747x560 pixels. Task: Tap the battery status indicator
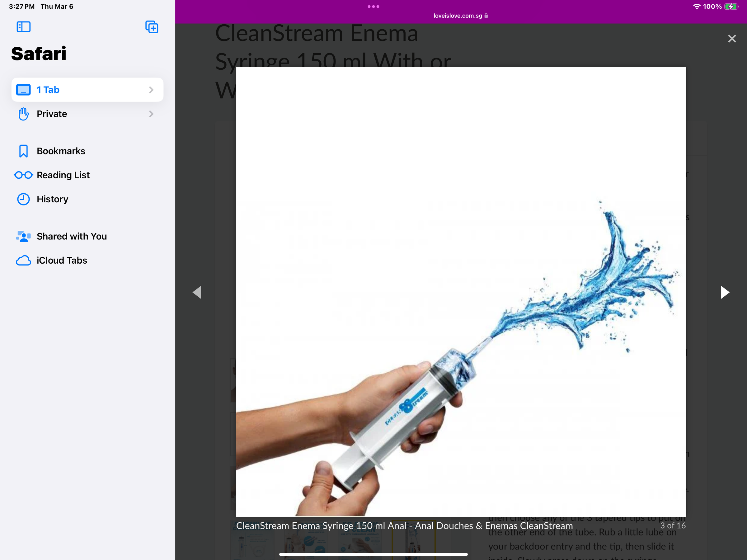(x=731, y=7)
